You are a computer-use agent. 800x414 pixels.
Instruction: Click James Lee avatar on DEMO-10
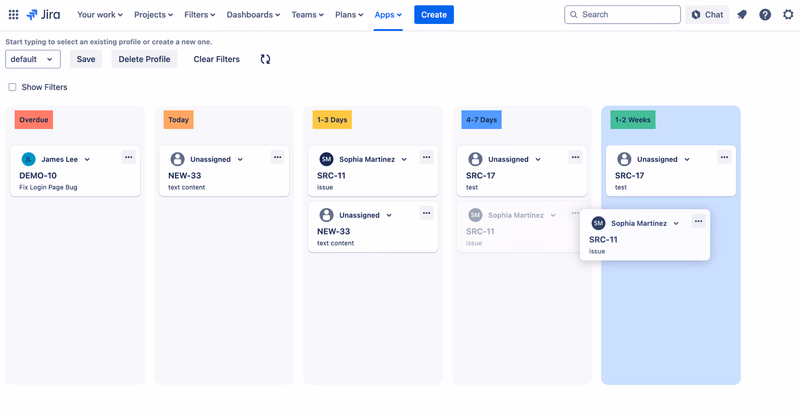(x=29, y=159)
